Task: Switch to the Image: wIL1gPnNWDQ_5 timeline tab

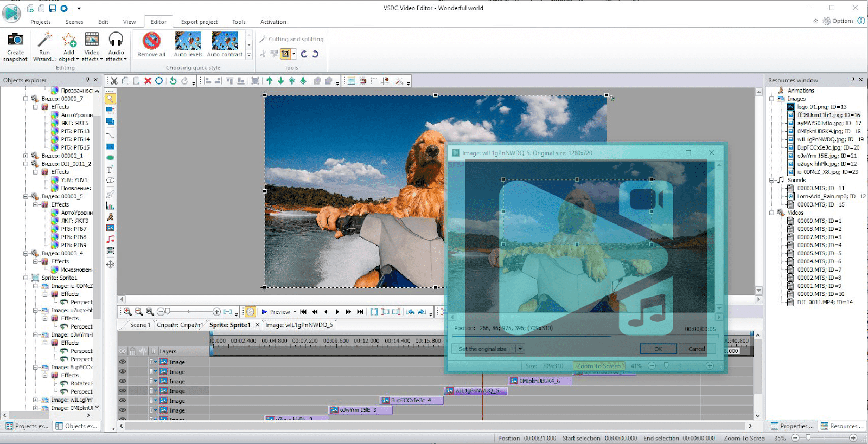Action: [x=299, y=325]
